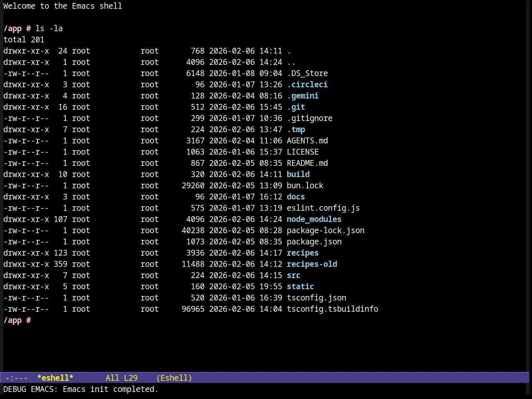The image size is (532, 399).
Task: Click the size value 11488
Action: [193, 264]
